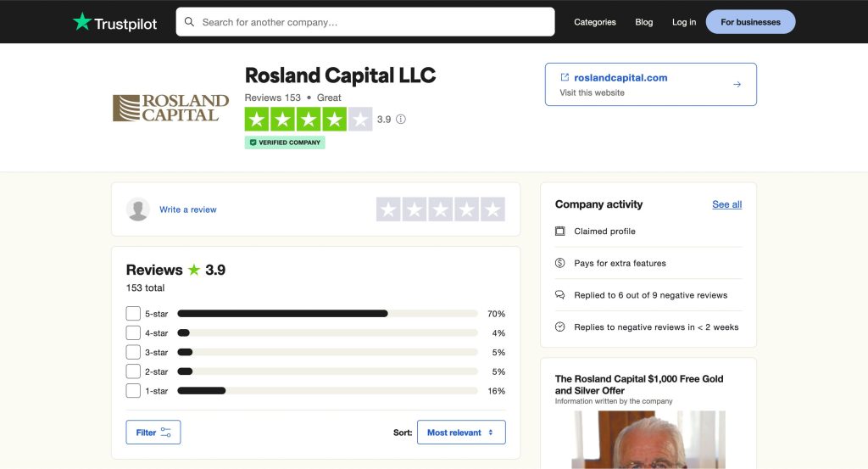Go to the Blog page
The width and height of the screenshot is (868, 469).
click(644, 22)
